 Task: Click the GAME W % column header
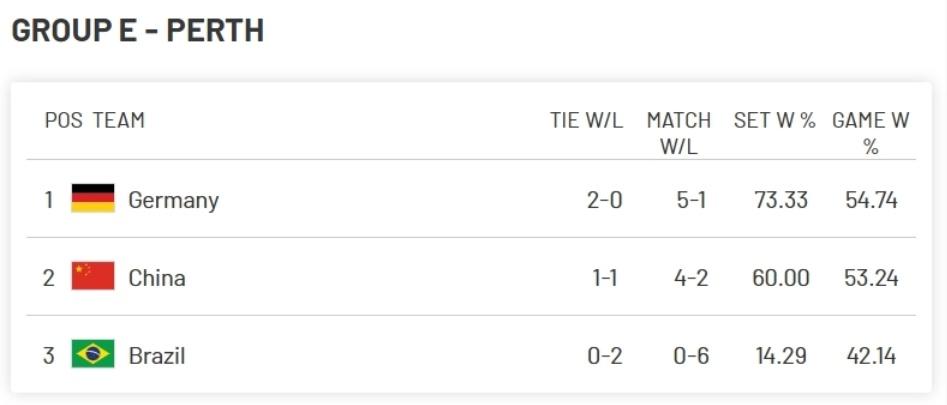pos(870,133)
